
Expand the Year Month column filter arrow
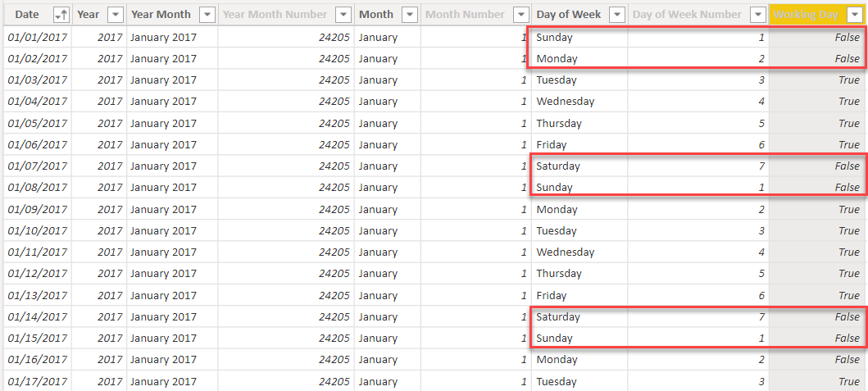[207, 15]
